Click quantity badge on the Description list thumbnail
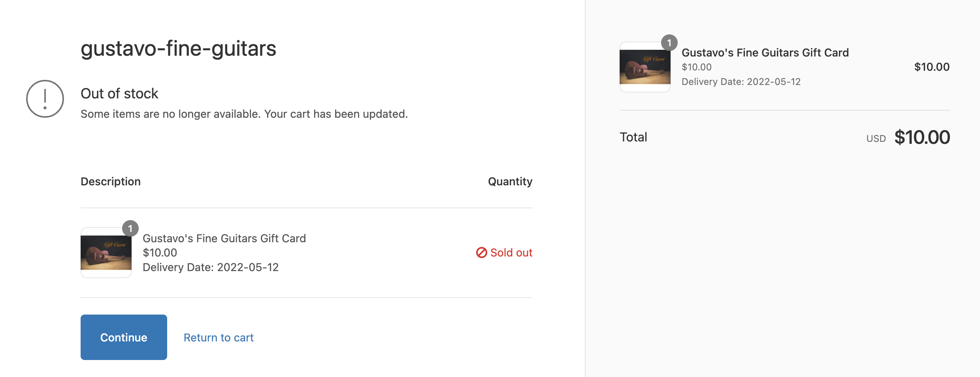980x377 pixels. pos(130,228)
